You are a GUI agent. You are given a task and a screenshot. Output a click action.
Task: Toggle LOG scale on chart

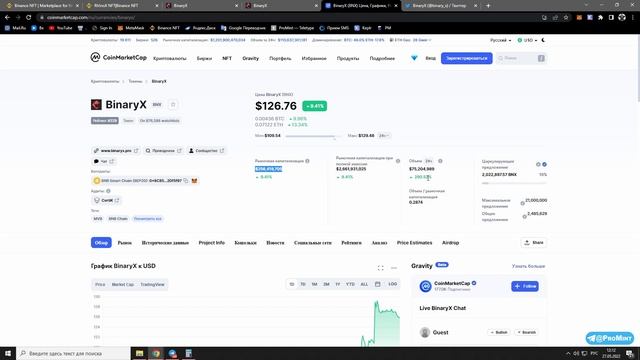393,284
